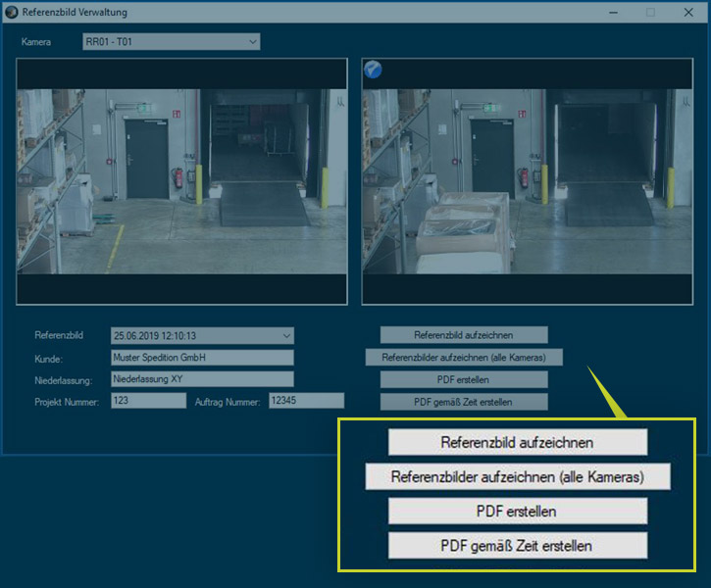Select the right reference image with pallets

pos(527,180)
